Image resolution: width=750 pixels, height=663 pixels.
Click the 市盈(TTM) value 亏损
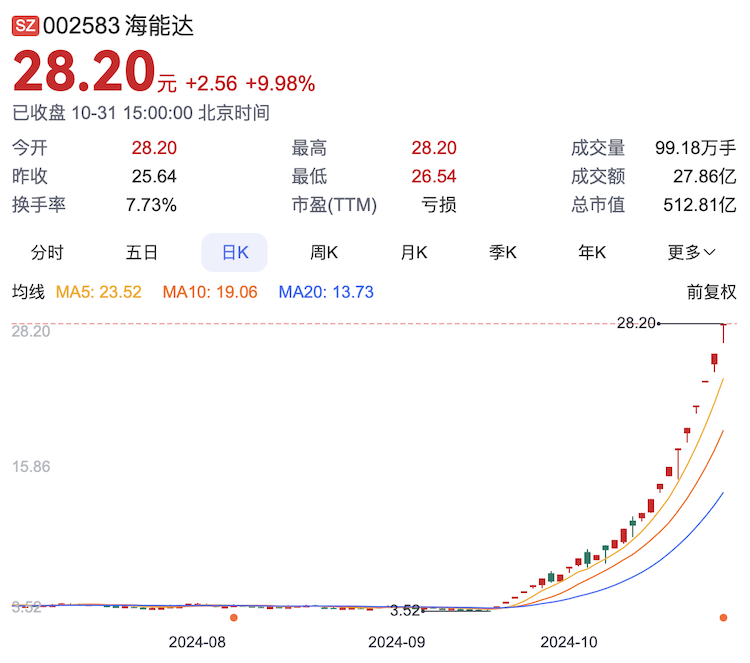(x=439, y=205)
